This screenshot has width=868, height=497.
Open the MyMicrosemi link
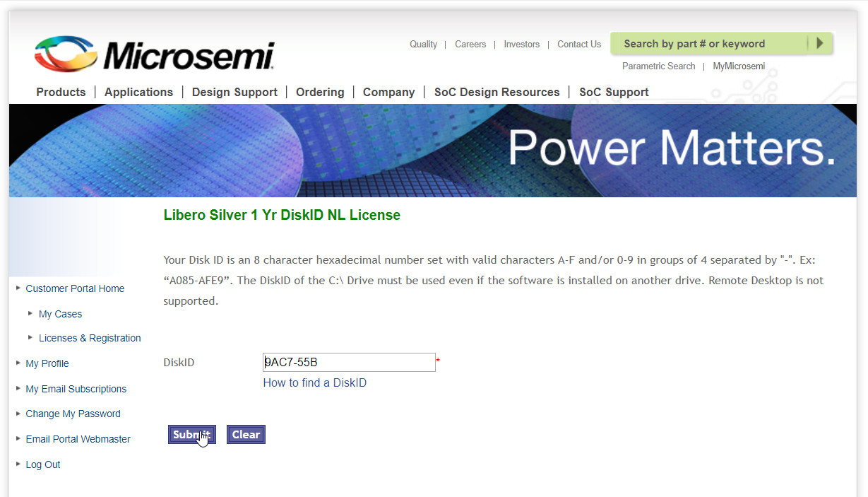(739, 66)
